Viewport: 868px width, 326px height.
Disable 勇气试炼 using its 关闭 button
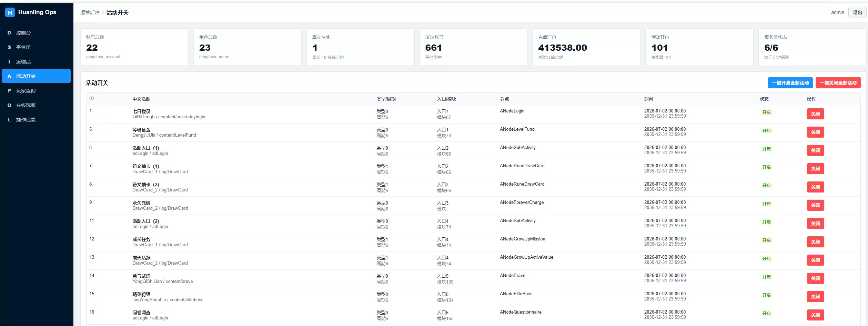[815, 278]
